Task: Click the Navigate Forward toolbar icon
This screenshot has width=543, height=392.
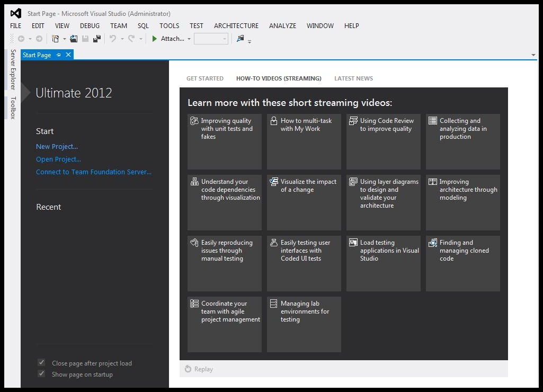Action: pos(39,38)
